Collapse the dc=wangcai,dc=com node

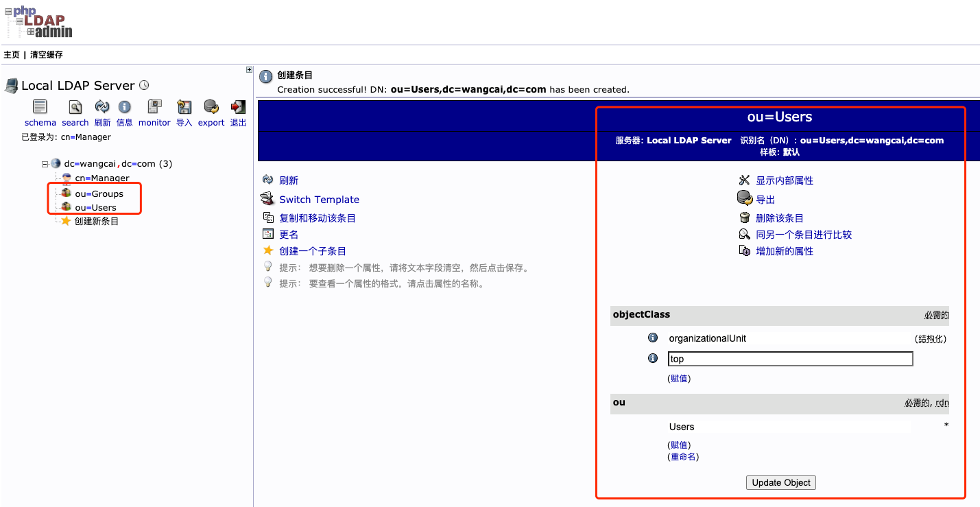(45, 163)
